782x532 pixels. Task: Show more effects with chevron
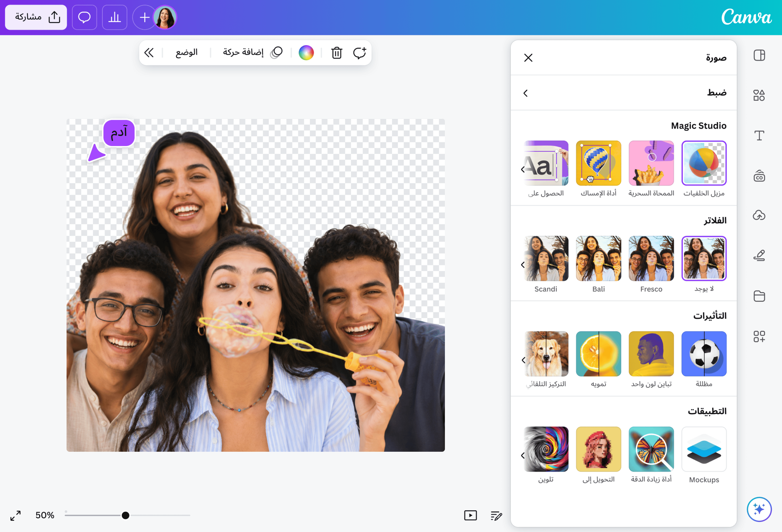(523, 360)
